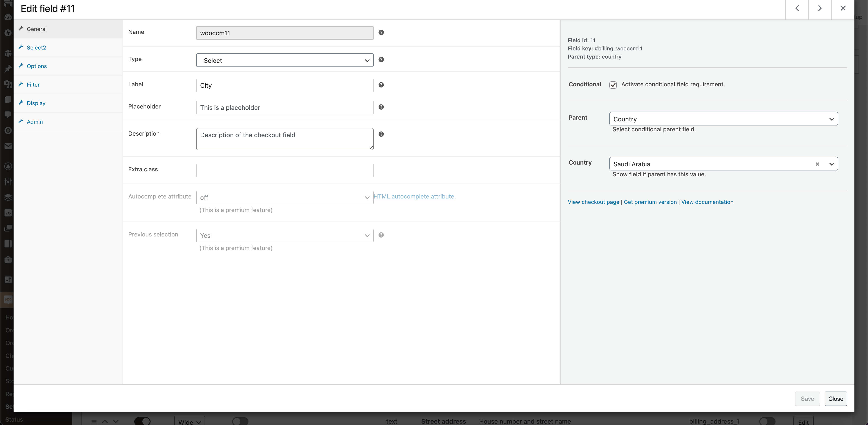868x425 pixels.
Task: Click the help icon beside the Description box
Action: (x=381, y=134)
